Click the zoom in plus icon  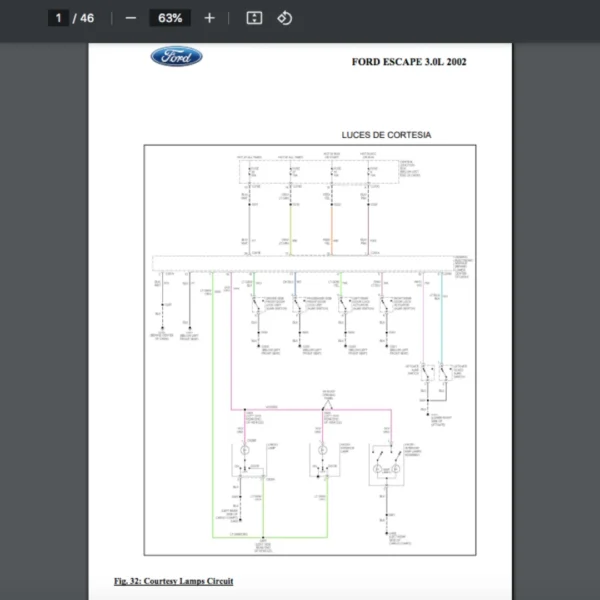tap(209, 18)
